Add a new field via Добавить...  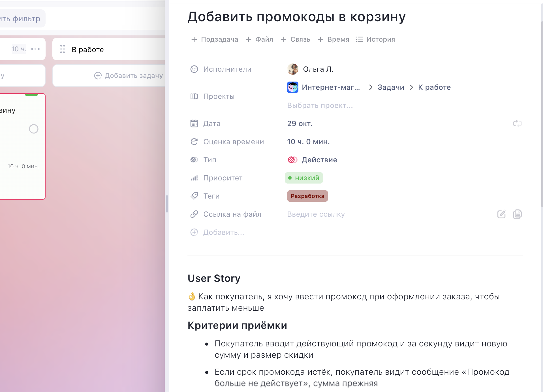point(217,232)
